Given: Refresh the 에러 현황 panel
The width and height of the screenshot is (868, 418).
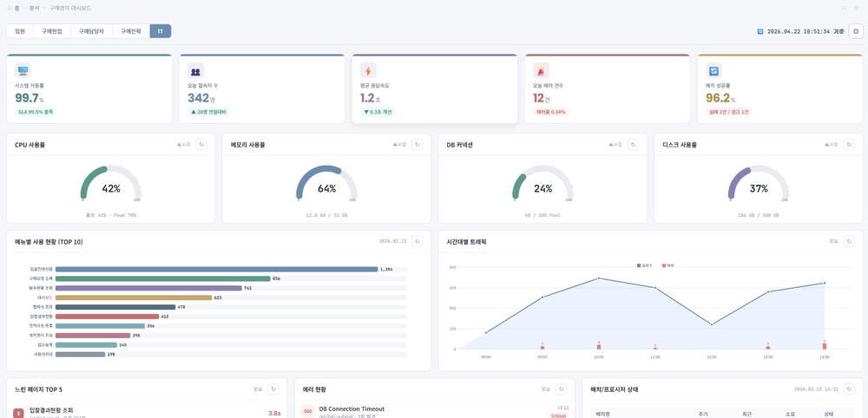Looking at the screenshot, I should tap(562, 389).
